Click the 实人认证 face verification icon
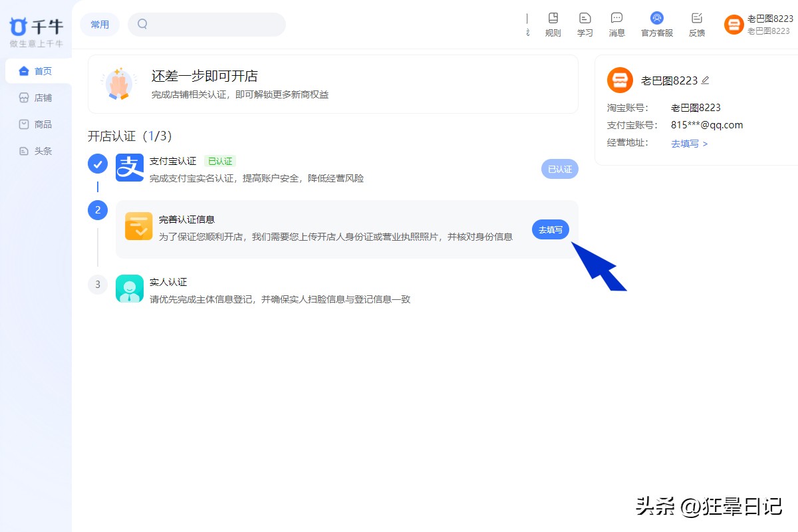Image resolution: width=798 pixels, height=532 pixels. click(129, 289)
